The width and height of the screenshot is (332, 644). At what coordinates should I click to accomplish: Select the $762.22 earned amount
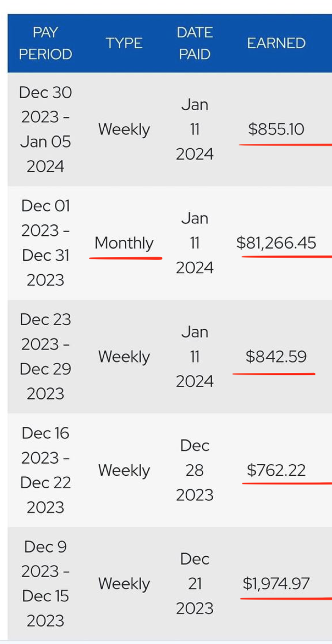point(276,471)
